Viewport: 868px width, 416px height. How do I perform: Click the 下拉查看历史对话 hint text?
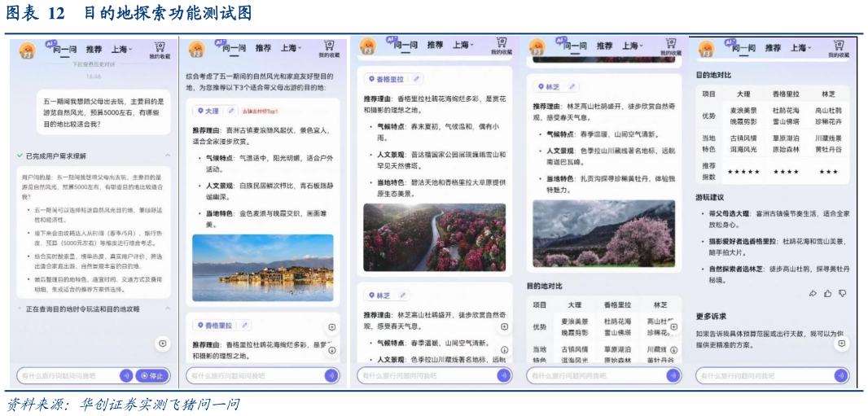(x=94, y=64)
